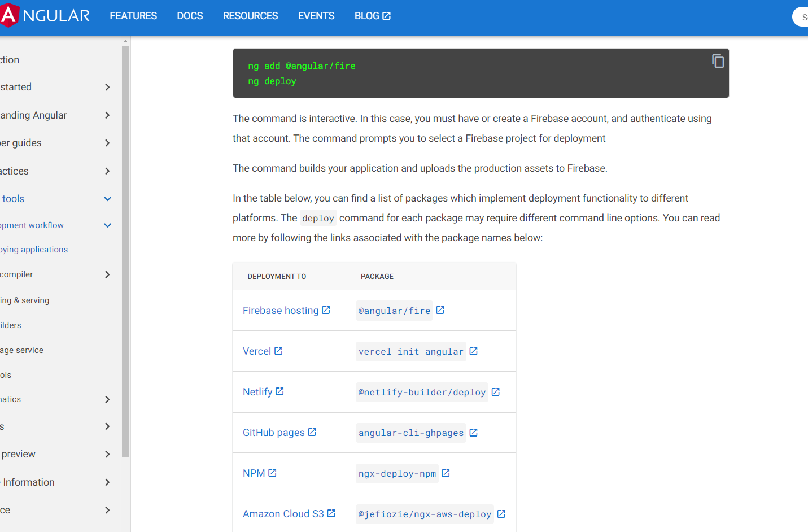
Task: Click external-link icon beside Vercel
Action: click(x=278, y=351)
